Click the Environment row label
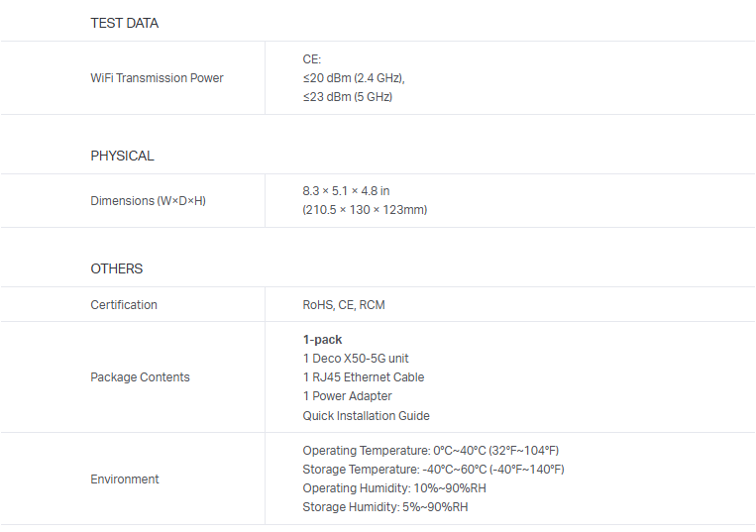756x532 pixels. click(x=125, y=479)
